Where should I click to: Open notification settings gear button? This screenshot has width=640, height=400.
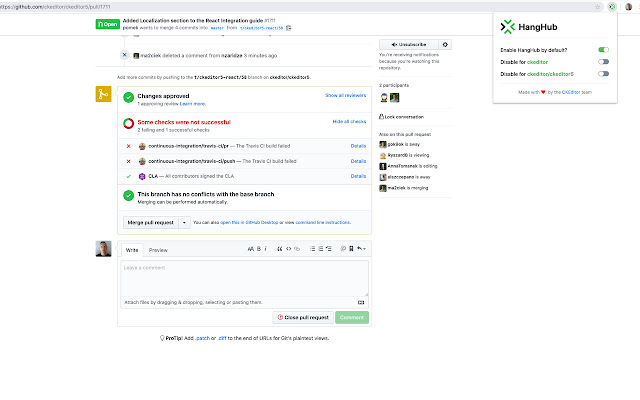445,44
